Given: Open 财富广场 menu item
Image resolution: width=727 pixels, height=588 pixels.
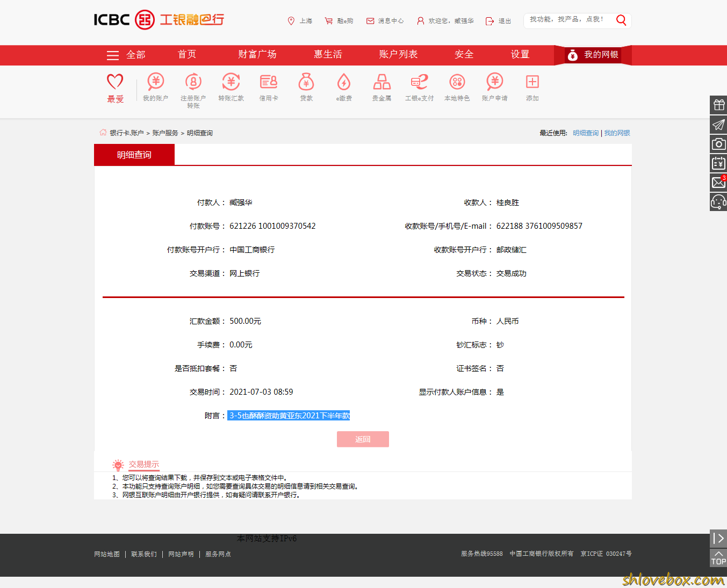Looking at the screenshot, I should point(257,54).
